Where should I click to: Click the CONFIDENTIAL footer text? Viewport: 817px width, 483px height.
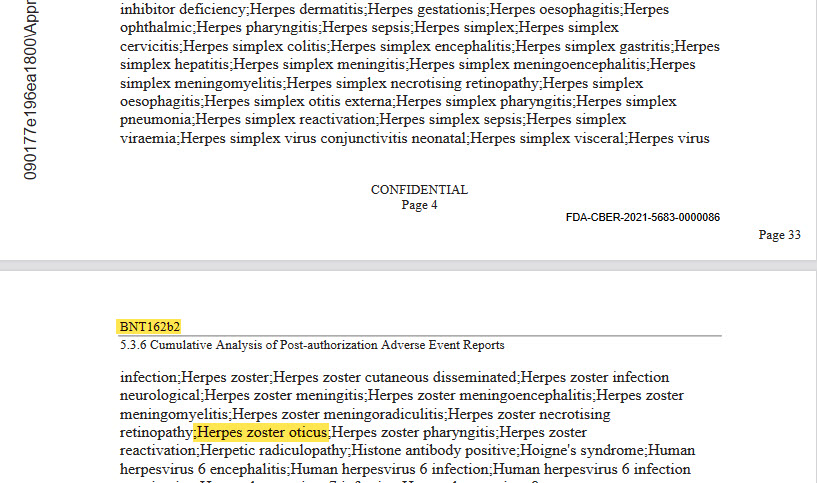[419, 190]
